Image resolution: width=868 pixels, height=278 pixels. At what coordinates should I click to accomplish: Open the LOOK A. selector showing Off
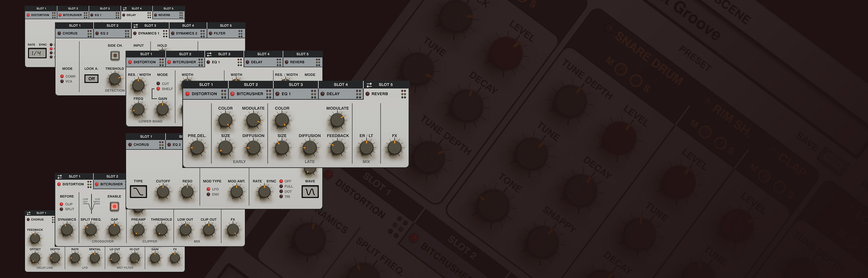(x=91, y=78)
